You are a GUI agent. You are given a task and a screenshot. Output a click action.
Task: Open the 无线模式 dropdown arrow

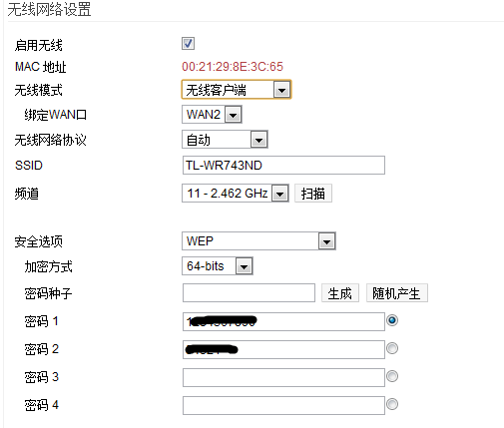point(281,90)
